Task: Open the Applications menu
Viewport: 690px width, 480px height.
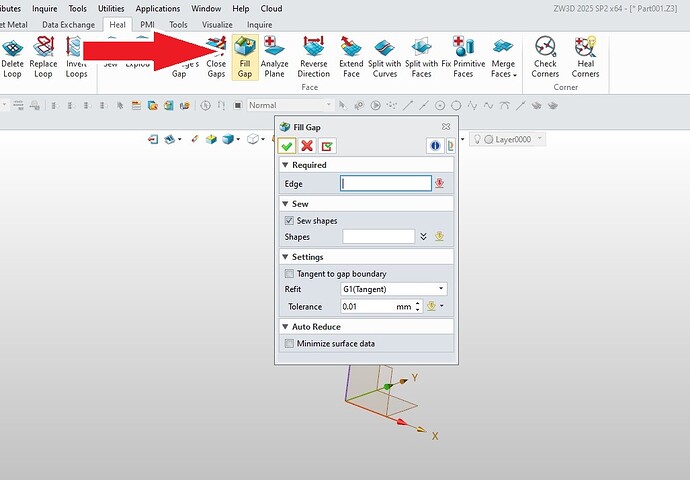Action: pyautogui.click(x=158, y=8)
